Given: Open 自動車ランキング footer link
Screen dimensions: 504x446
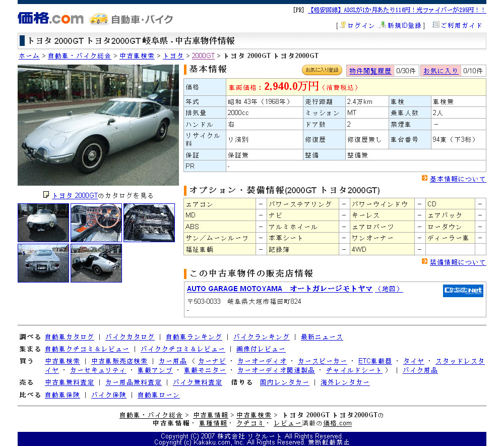Looking at the screenshot, I should (x=194, y=337).
